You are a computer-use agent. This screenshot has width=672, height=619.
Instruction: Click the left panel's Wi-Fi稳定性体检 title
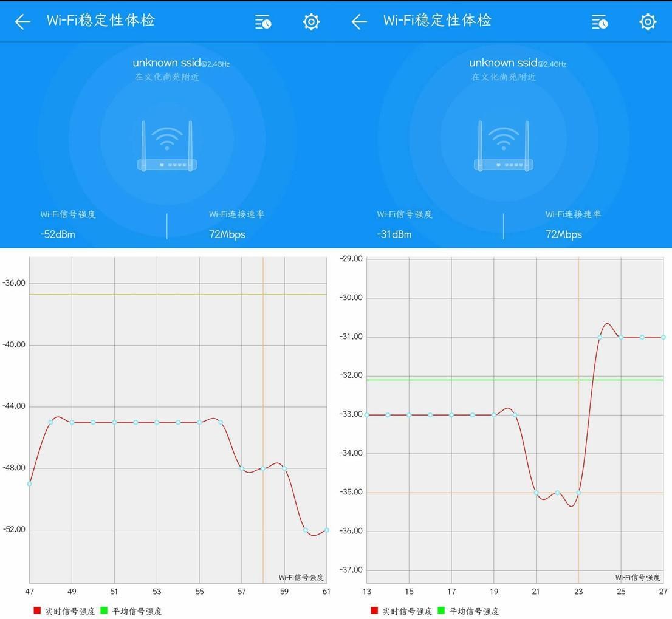point(101,20)
